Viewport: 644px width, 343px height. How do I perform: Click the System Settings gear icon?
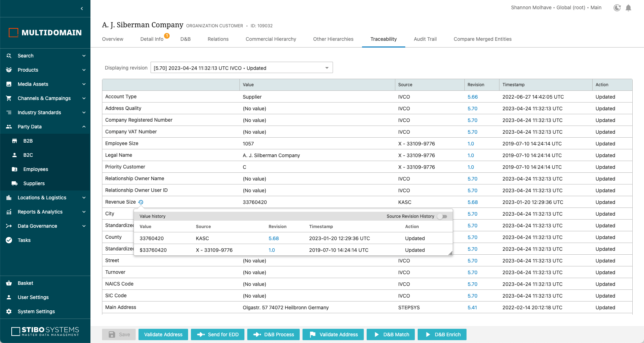pyautogui.click(x=9, y=311)
